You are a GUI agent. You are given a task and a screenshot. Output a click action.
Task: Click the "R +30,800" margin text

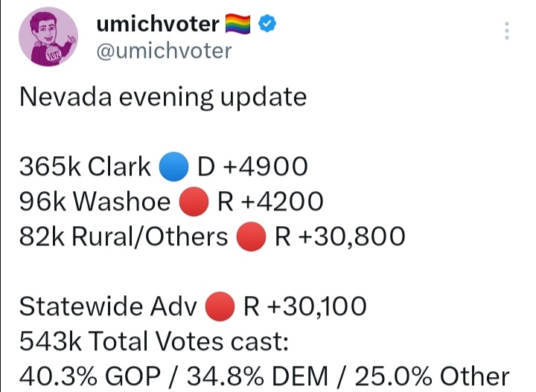[339, 237]
